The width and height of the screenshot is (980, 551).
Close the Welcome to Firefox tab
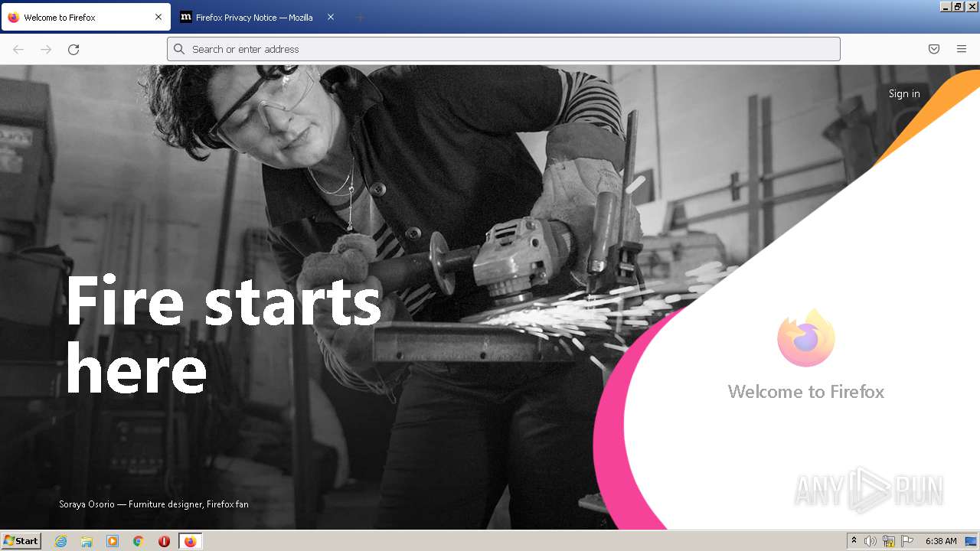[158, 17]
